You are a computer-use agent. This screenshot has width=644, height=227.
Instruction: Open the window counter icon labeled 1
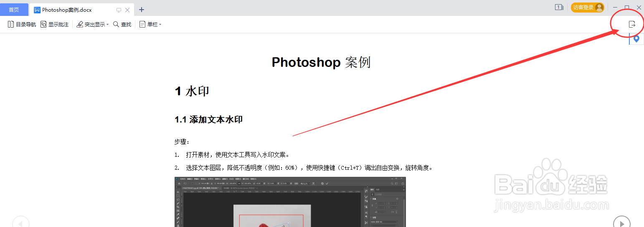click(559, 7)
